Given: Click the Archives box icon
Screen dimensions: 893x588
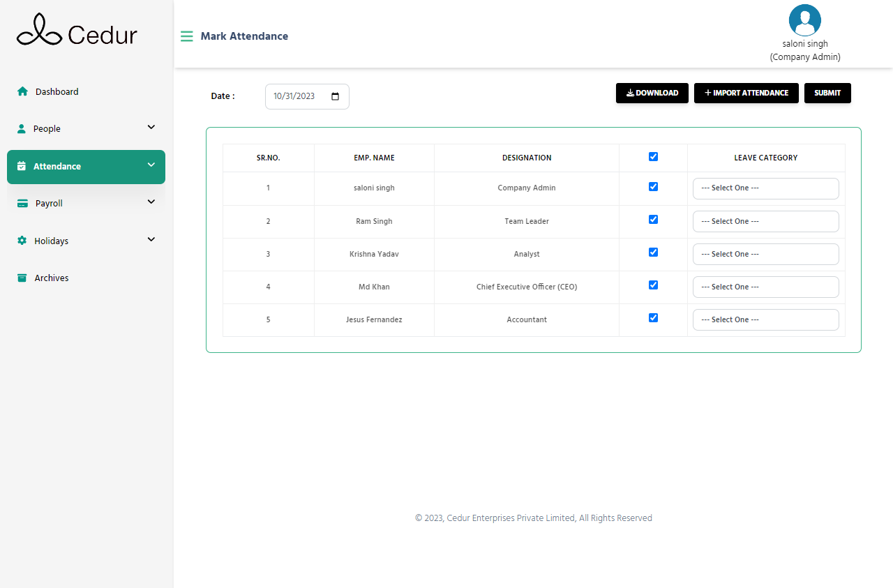Looking at the screenshot, I should tap(22, 278).
